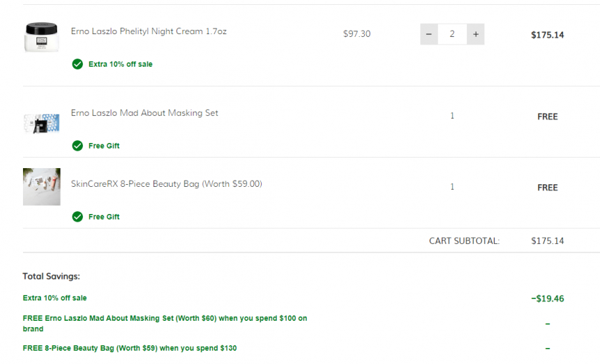Screen dimensions: 600x364
Task: Click the green checkmark for Masking Set Free Gift
Action: click(77, 146)
